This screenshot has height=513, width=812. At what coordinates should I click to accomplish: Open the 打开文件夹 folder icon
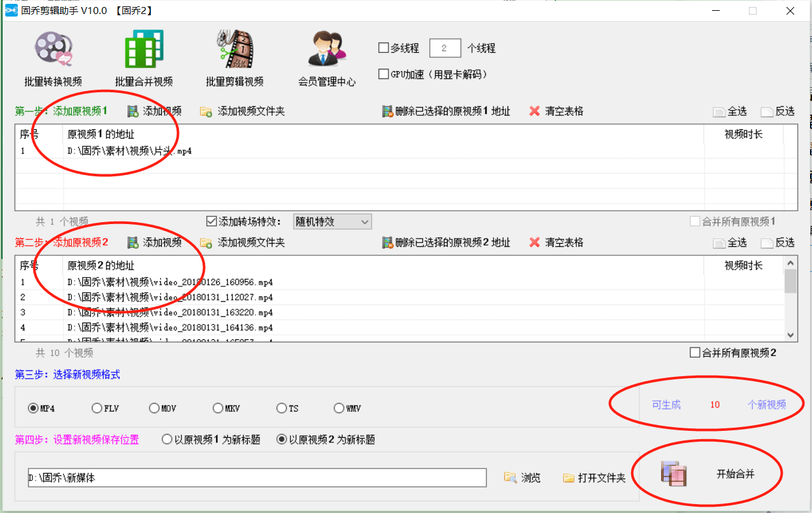pyautogui.click(x=569, y=477)
